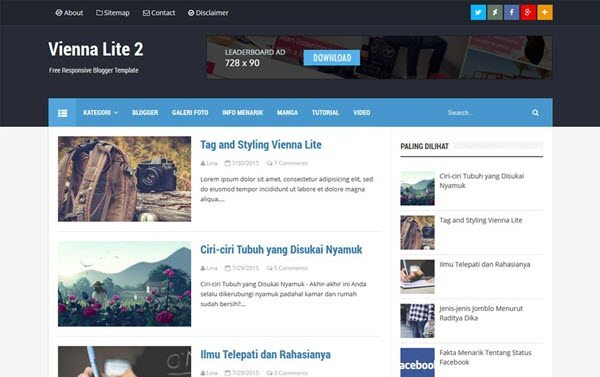Click sidebar handwriting thumbnail
600x377 pixels.
click(417, 276)
